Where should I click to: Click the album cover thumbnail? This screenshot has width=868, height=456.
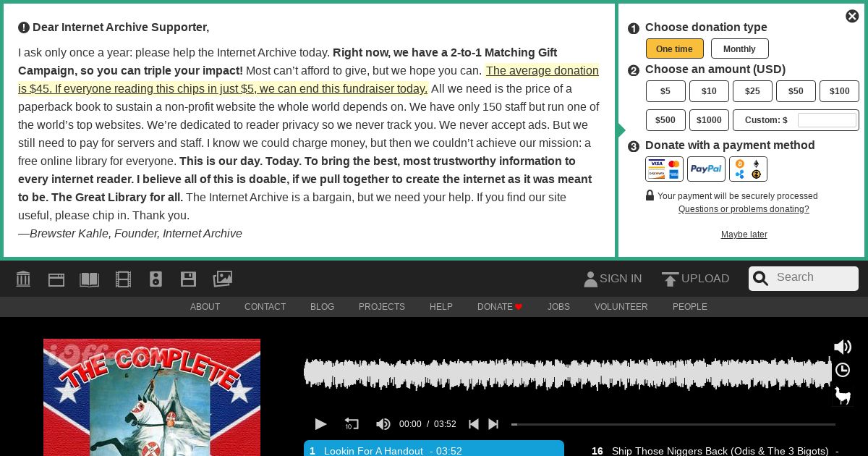click(152, 397)
